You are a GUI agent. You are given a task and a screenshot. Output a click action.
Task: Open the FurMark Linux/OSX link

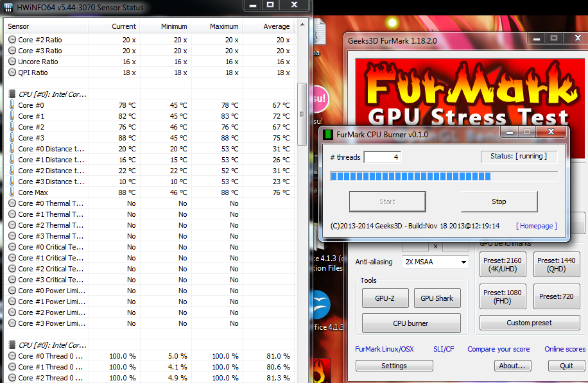(x=385, y=349)
